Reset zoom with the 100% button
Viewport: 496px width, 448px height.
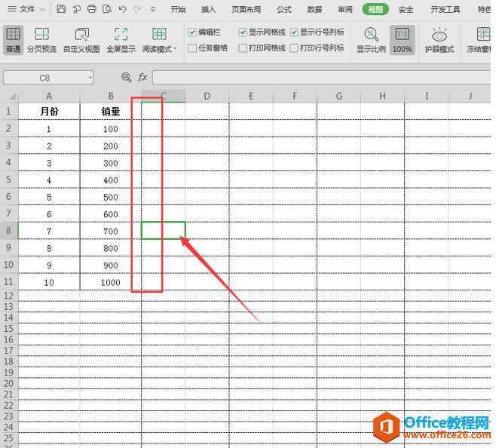[402, 39]
